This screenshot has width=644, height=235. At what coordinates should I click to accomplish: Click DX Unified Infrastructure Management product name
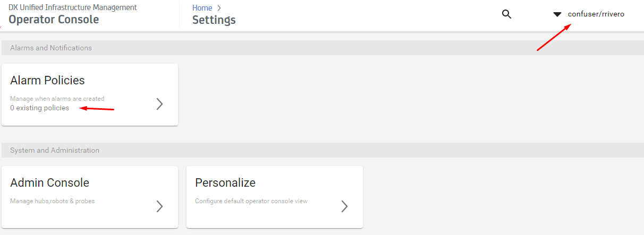tap(73, 7)
